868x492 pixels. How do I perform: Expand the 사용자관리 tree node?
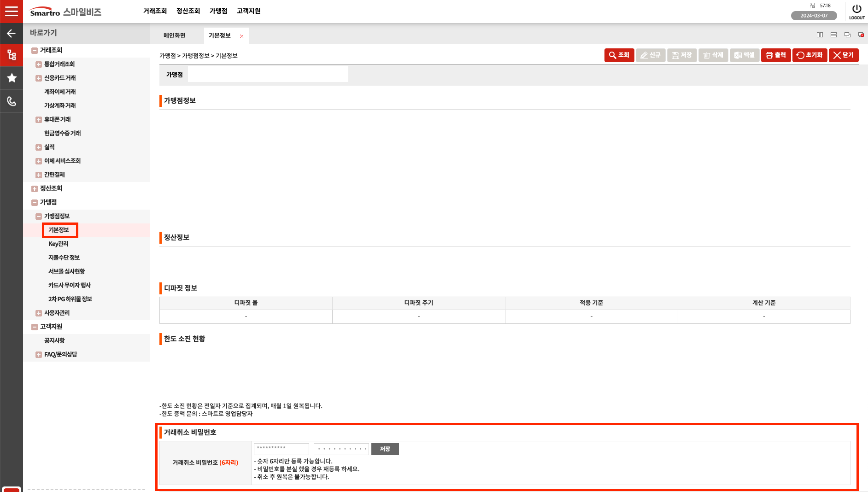click(39, 313)
